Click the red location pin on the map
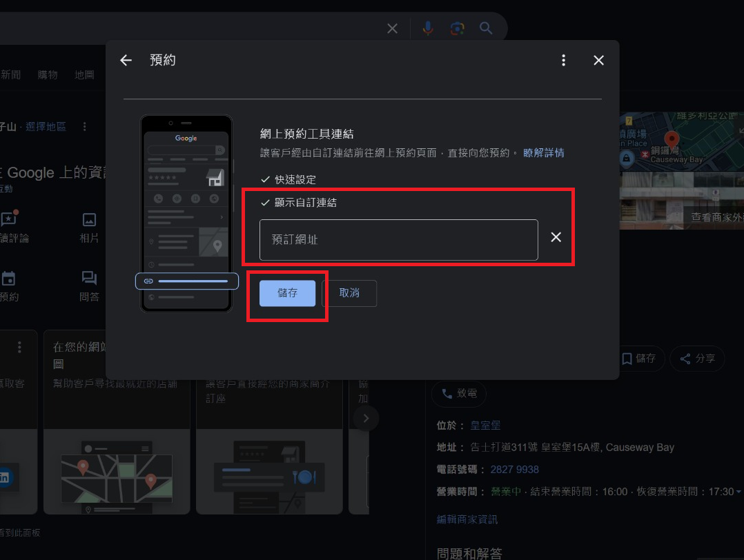 pyautogui.click(x=672, y=139)
